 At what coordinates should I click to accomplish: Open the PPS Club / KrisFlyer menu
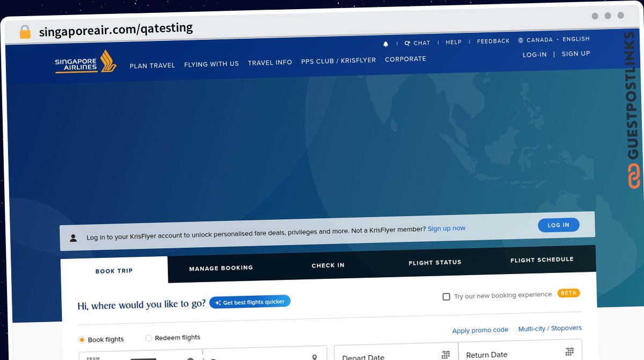tap(339, 61)
